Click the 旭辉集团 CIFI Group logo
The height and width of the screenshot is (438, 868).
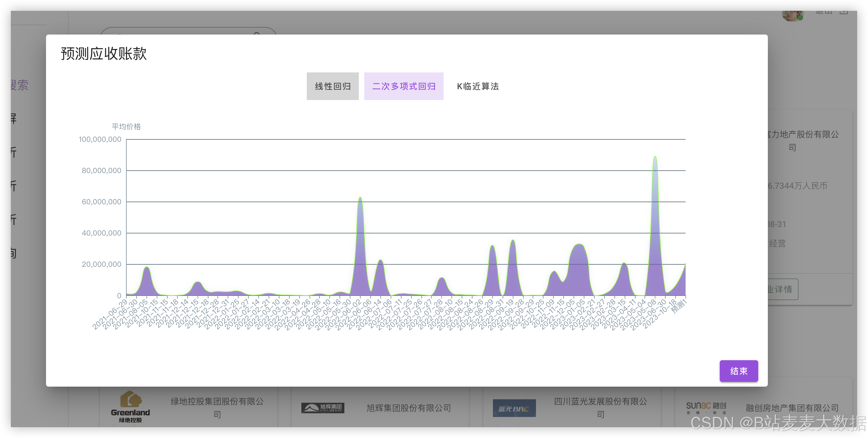(x=322, y=408)
